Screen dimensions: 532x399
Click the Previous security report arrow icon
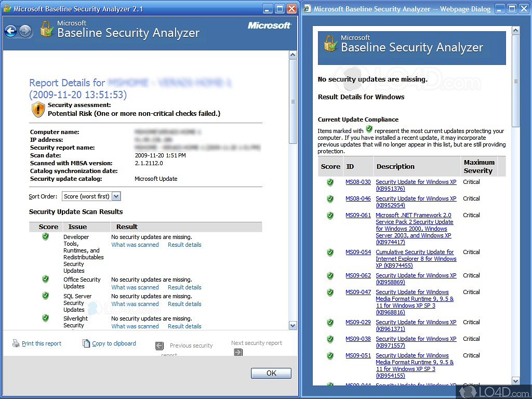[x=159, y=345]
